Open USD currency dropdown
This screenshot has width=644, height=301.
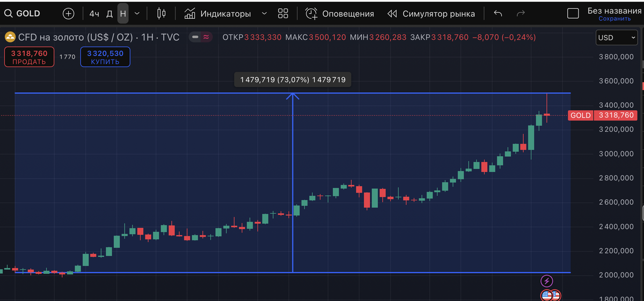point(617,38)
